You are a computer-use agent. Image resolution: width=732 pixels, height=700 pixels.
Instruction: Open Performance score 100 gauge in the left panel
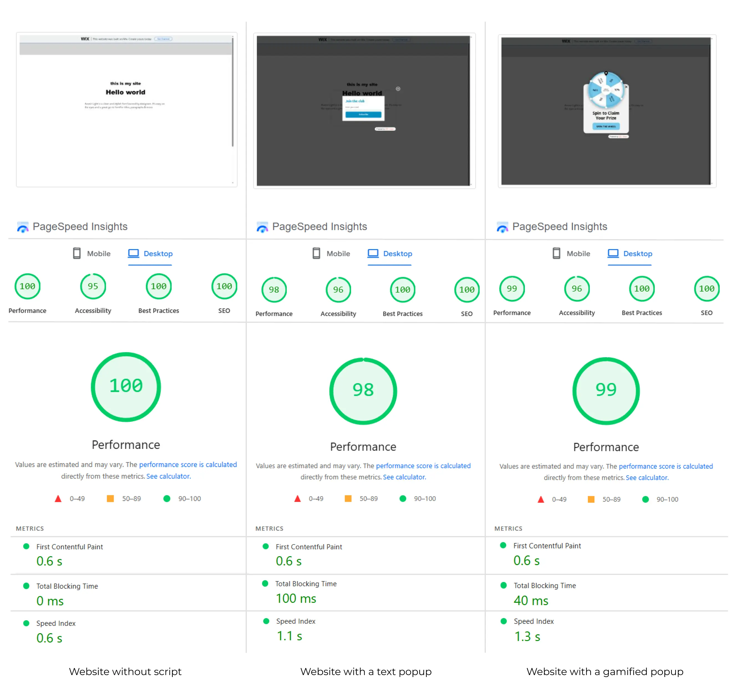pos(27,286)
